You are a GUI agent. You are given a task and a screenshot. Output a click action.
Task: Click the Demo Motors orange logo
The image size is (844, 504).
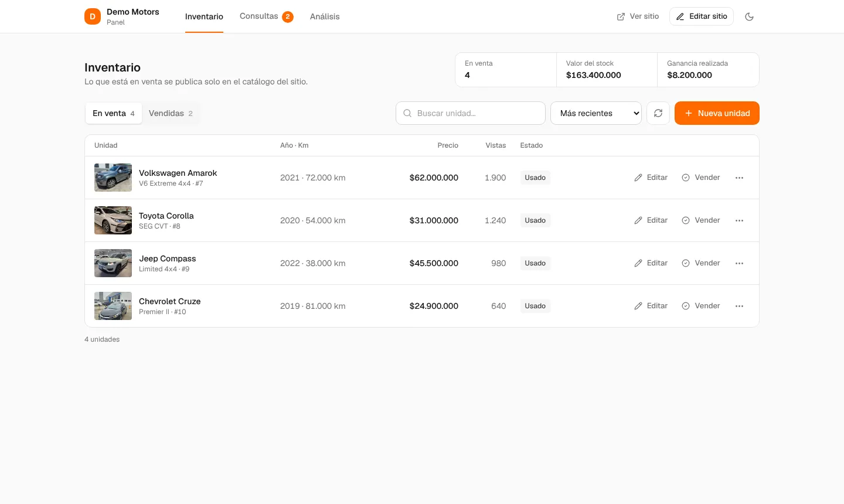pos(93,16)
